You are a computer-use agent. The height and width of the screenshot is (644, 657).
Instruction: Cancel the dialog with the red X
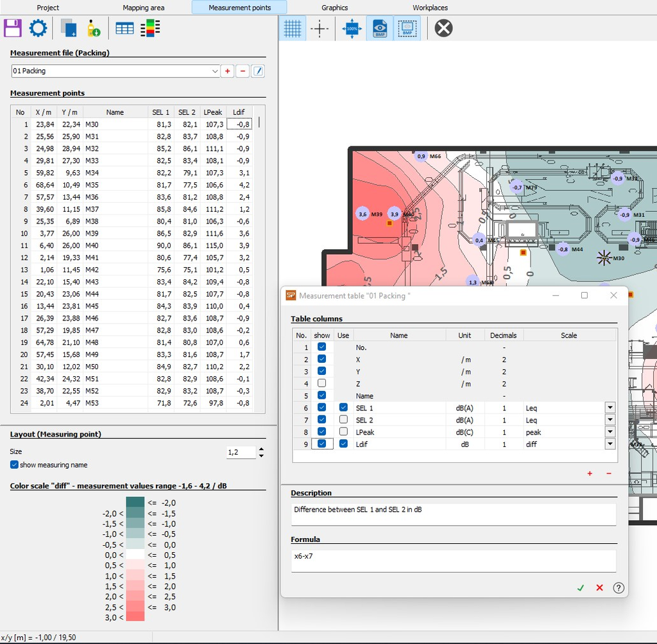(x=599, y=587)
